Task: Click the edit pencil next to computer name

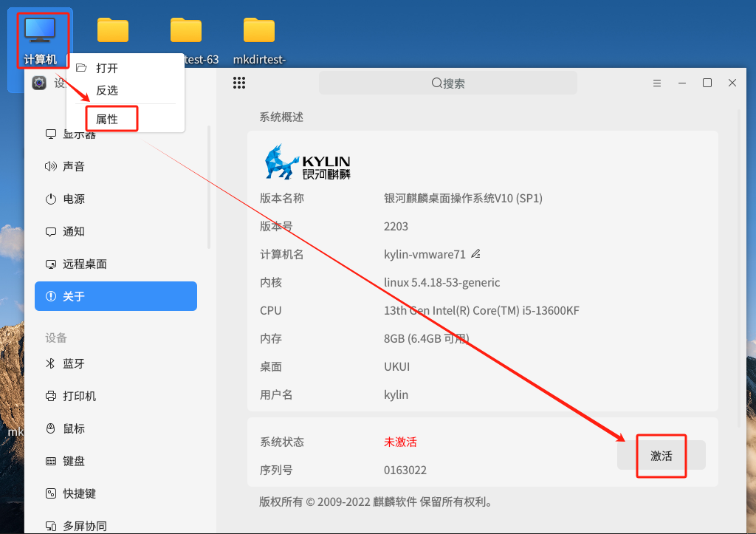Action: [475, 254]
